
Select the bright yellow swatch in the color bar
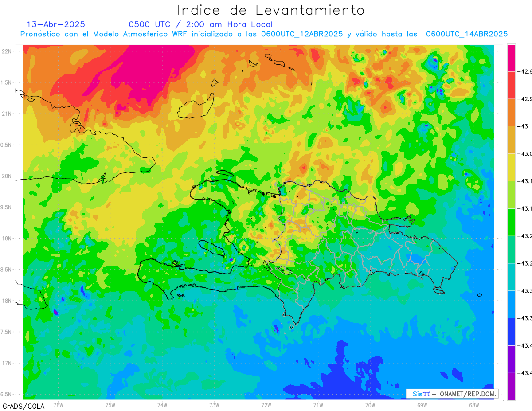[x=511, y=167]
